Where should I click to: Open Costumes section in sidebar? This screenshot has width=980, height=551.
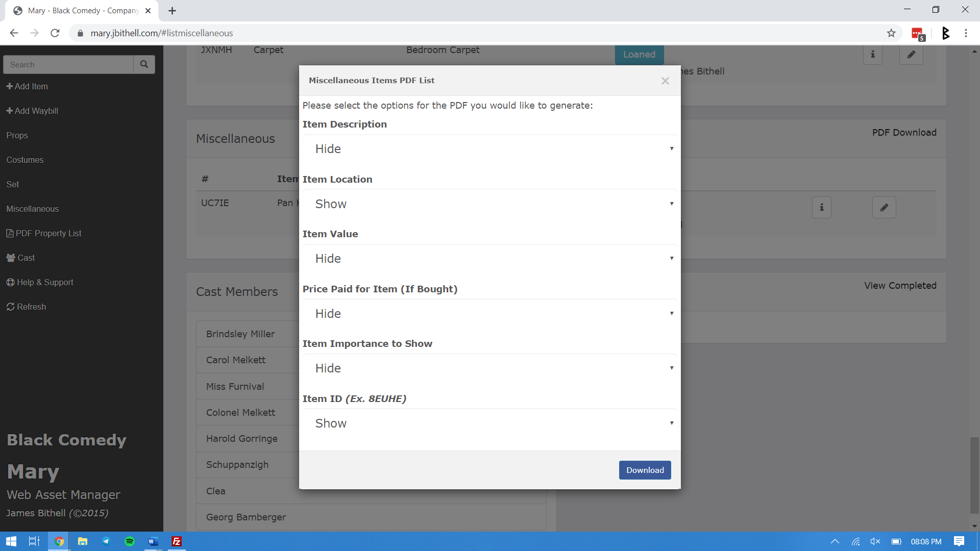point(24,160)
